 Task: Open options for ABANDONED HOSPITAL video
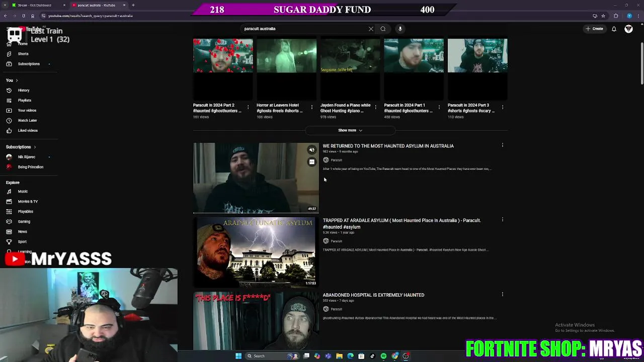pos(502,294)
